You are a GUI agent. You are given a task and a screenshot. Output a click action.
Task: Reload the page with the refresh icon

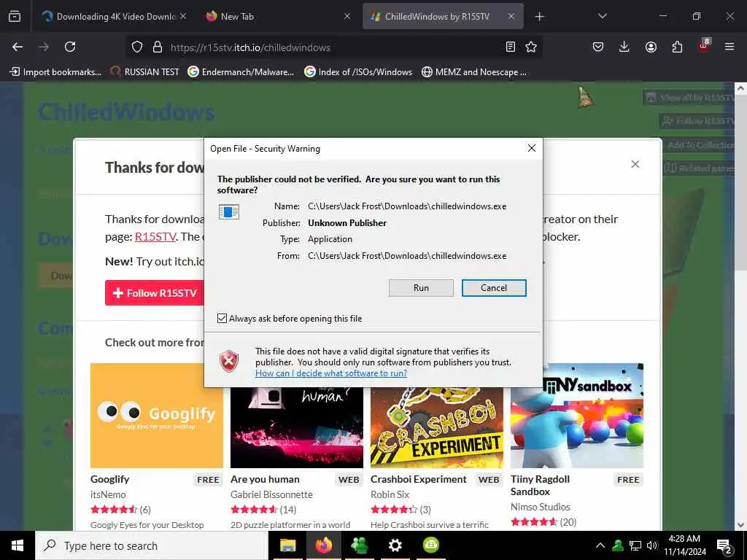coord(70,47)
